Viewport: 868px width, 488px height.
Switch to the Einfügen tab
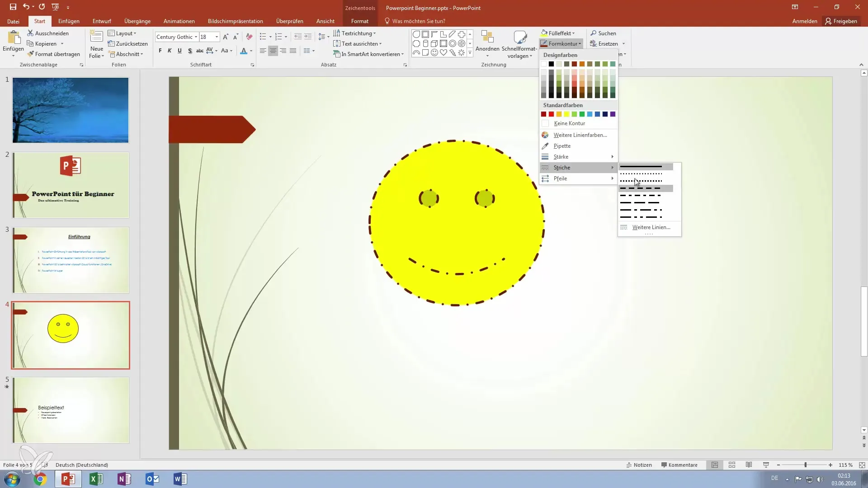69,21
